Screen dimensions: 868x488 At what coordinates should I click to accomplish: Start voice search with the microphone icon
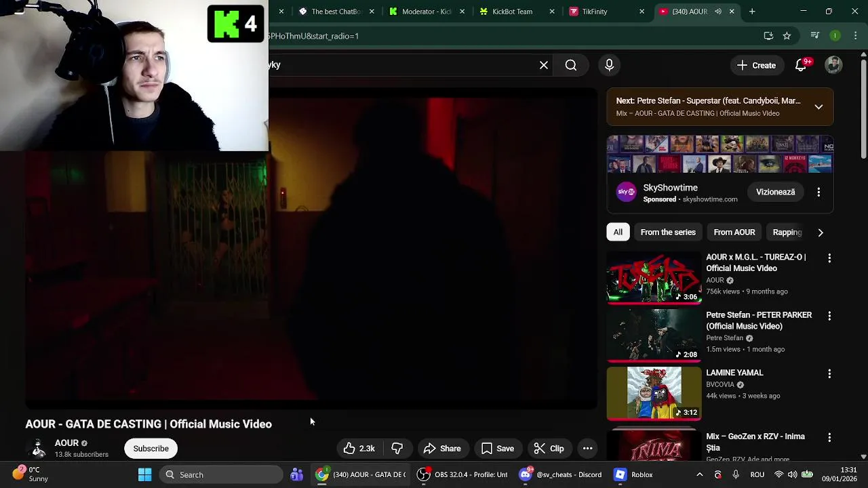(609, 65)
